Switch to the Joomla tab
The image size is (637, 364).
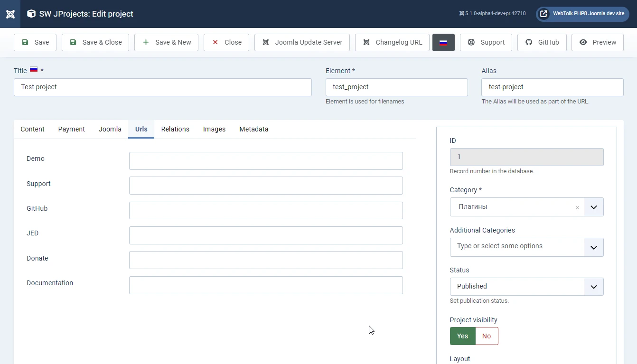pyautogui.click(x=110, y=129)
